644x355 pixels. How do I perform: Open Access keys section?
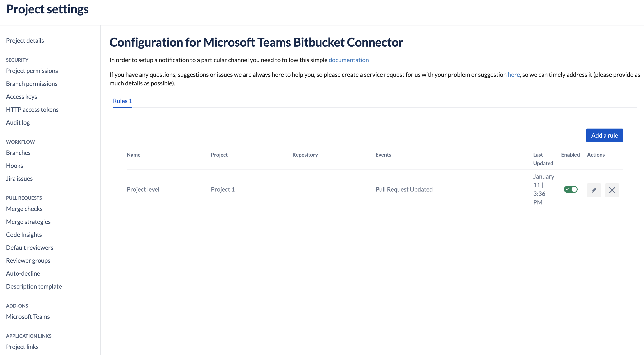click(22, 97)
